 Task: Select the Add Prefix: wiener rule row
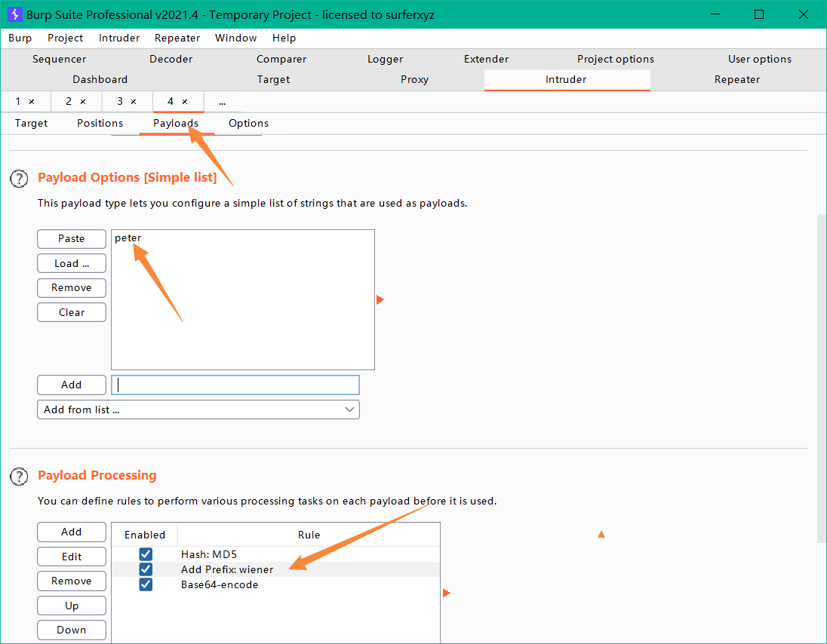276,569
